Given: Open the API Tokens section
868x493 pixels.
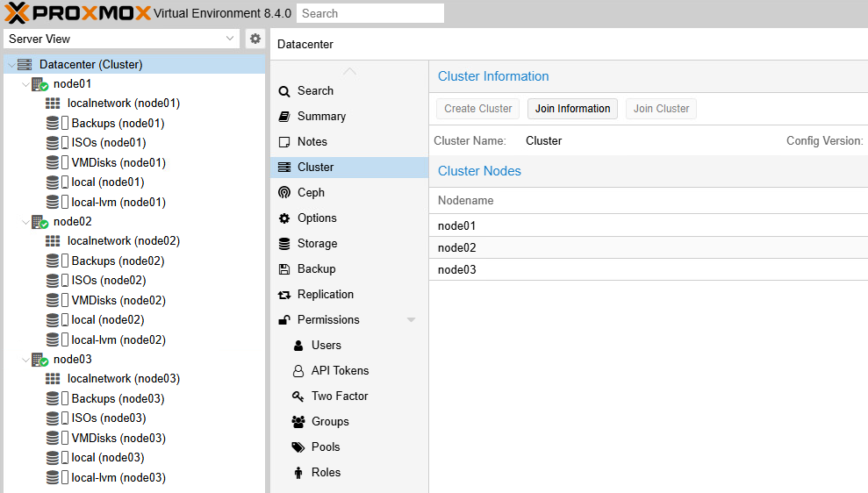Looking at the screenshot, I should click(x=340, y=371).
